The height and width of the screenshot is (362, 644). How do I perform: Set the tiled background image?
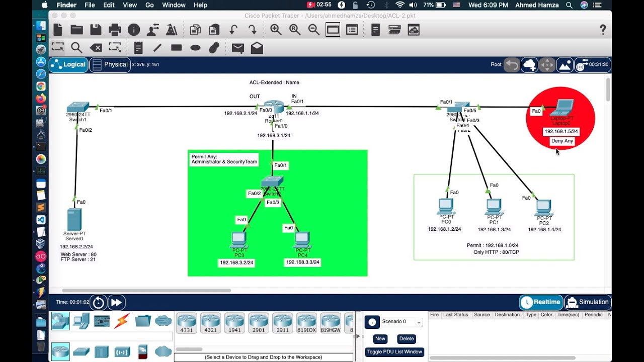(x=565, y=64)
